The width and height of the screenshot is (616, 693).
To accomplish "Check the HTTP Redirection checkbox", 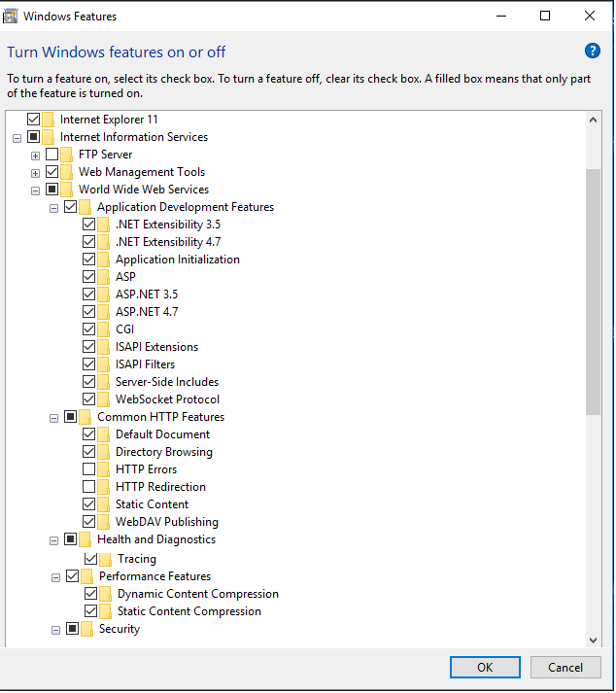I will coord(89,487).
